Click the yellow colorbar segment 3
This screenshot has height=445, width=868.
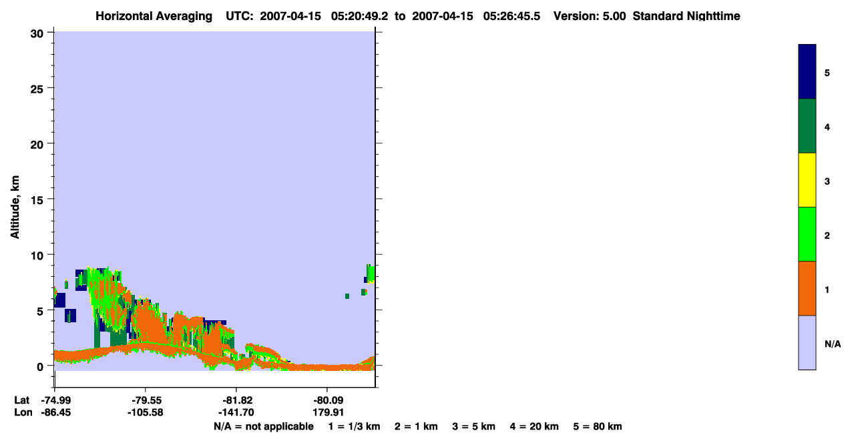point(807,180)
